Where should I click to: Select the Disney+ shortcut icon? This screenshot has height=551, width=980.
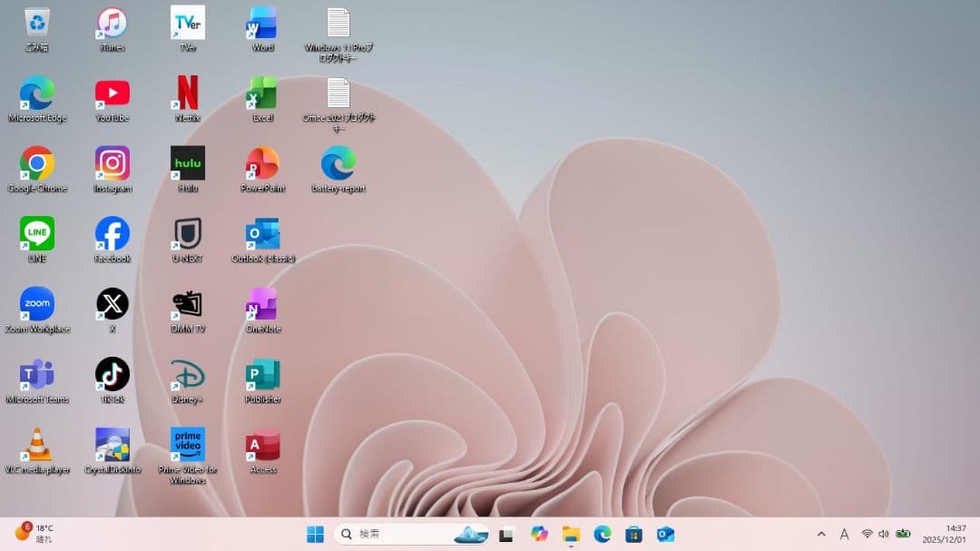[x=188, y=374]
